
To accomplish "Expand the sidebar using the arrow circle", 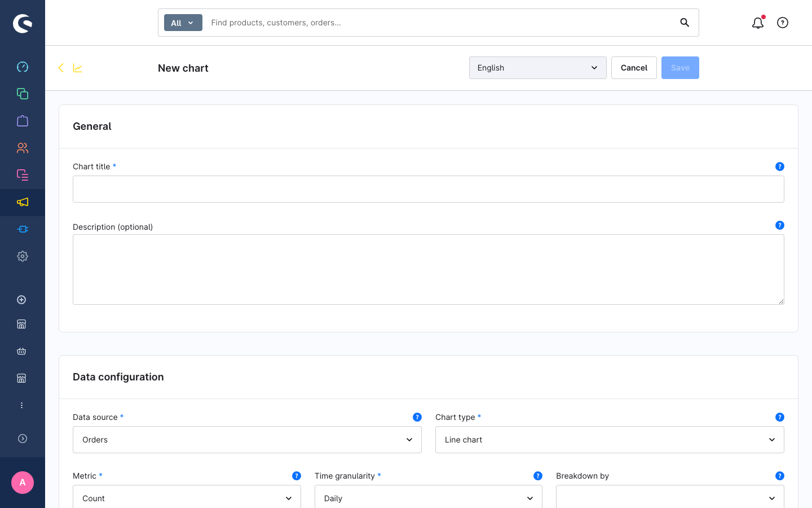I will pos(23,439).
